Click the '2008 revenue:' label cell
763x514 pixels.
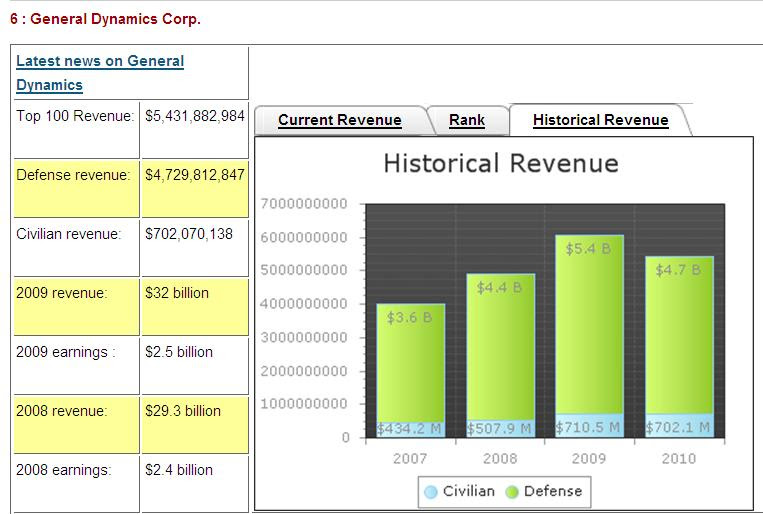tap(76, 425)
